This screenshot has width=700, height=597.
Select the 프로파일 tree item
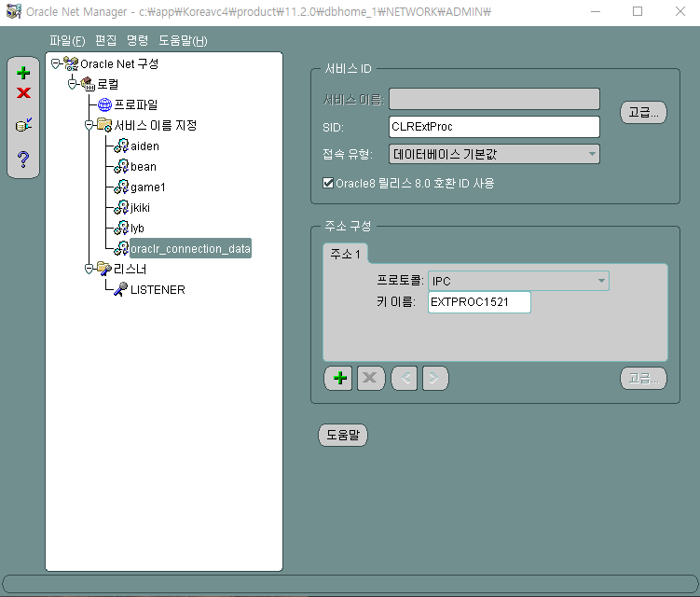coord(136,104)
